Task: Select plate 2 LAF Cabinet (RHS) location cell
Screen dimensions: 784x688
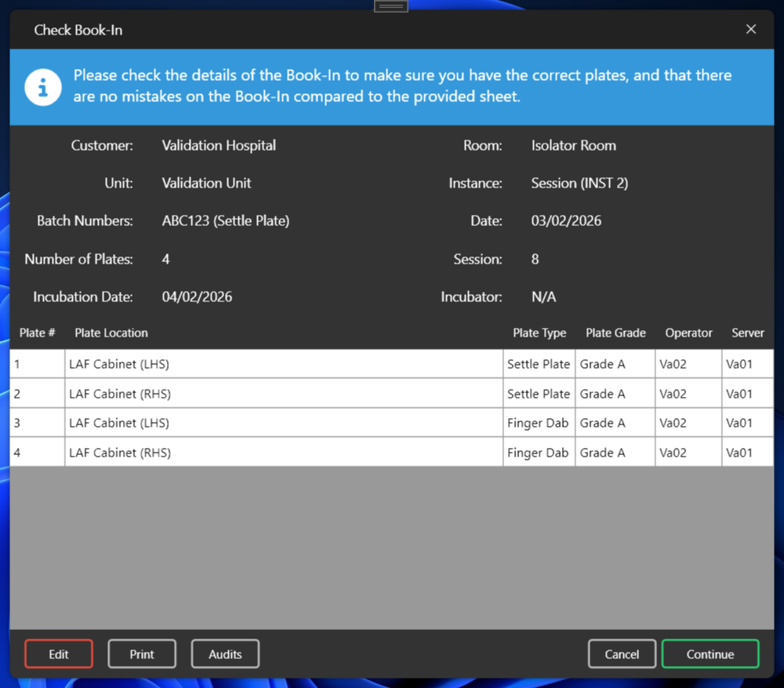Action: [x=120, y=394]
